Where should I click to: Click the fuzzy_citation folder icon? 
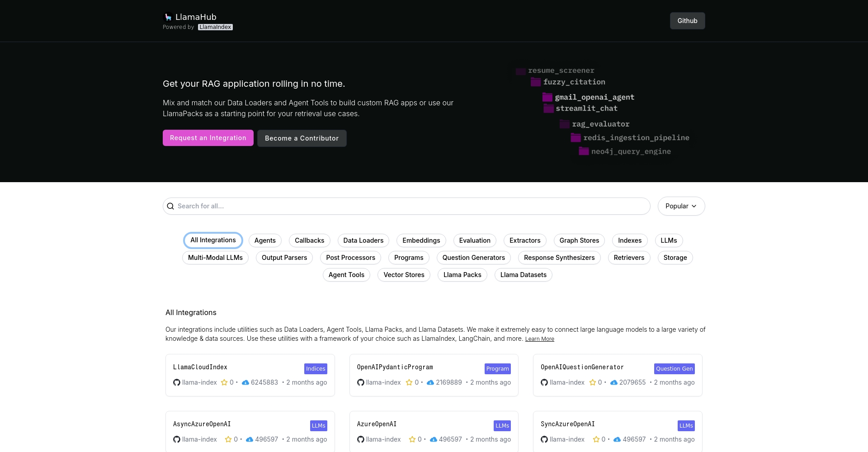[536, 82]
